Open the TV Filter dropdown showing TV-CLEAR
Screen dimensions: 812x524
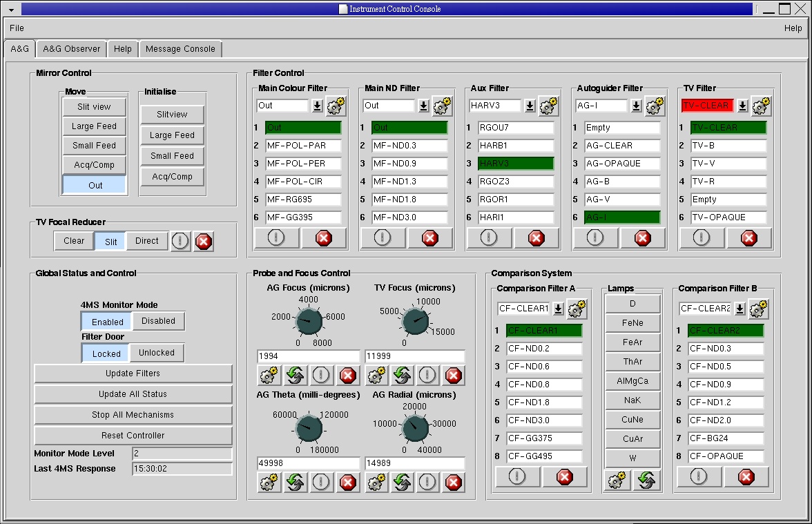tap(743, 106)
